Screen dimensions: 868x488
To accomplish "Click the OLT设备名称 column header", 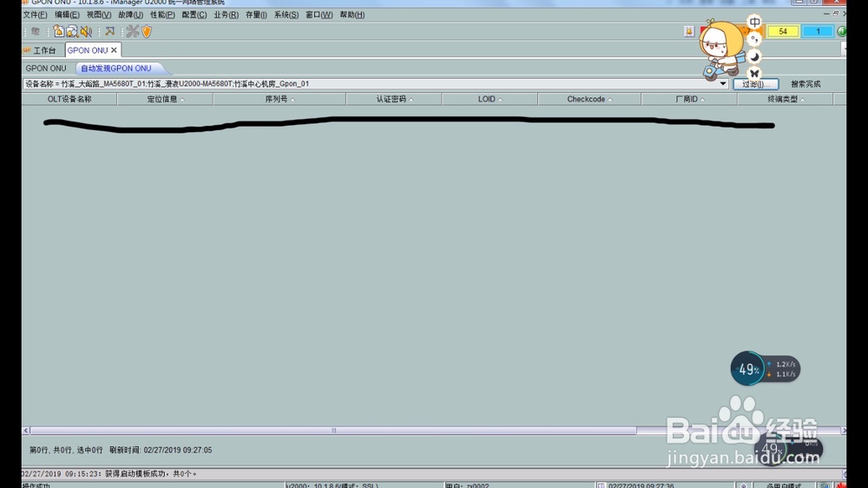I will (69, 99).
